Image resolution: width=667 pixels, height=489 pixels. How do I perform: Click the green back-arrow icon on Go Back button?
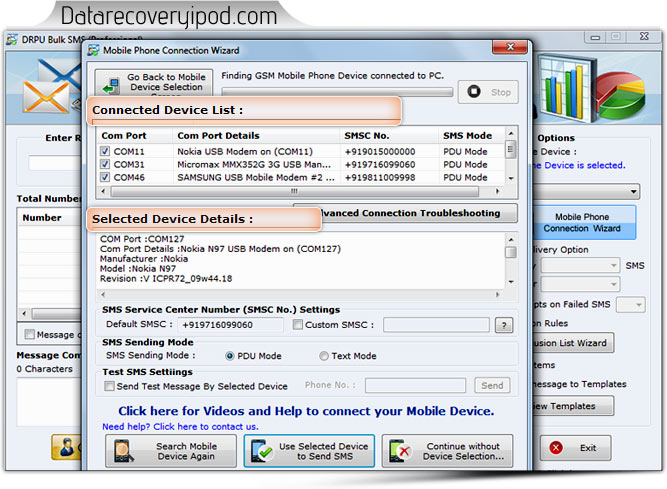(x=111, y=85)
